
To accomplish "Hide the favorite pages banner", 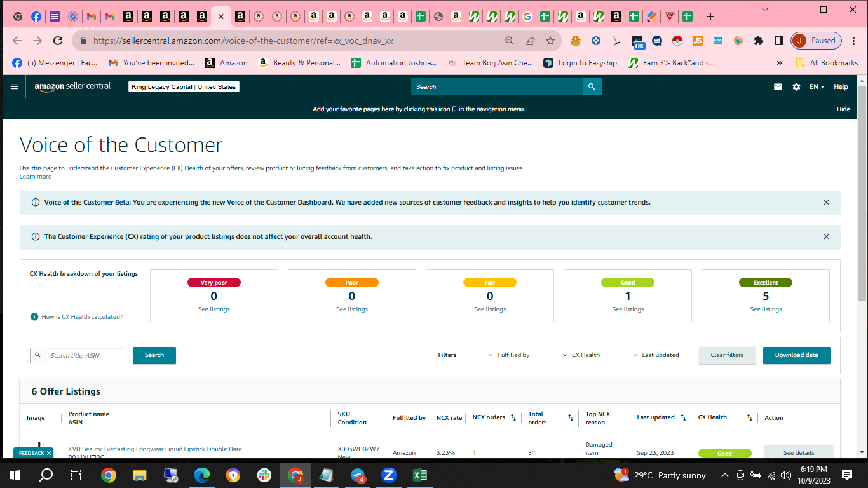I will click(843, 109).
